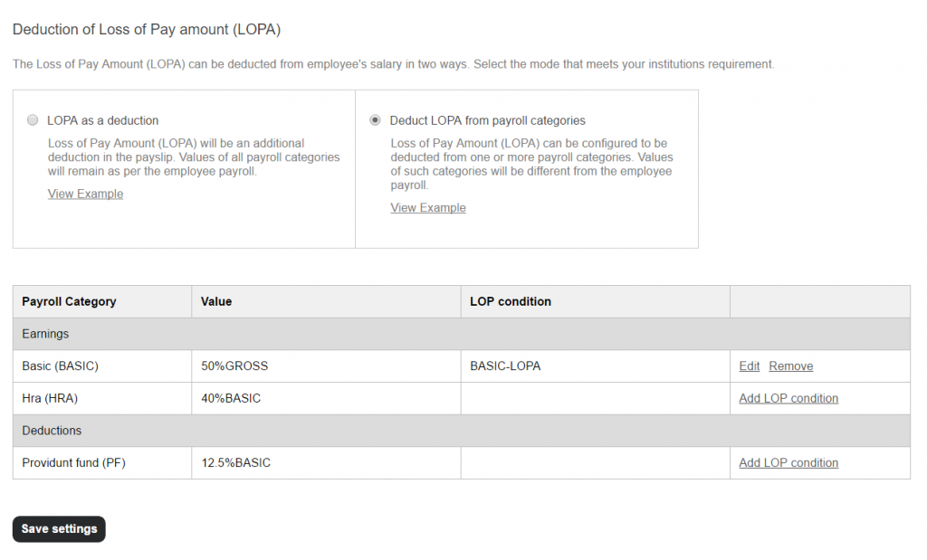Viewport: 927px width, 560px height.
Task: Remove the BASIC-LOPA condition
Action: click(x=790, y=365)
